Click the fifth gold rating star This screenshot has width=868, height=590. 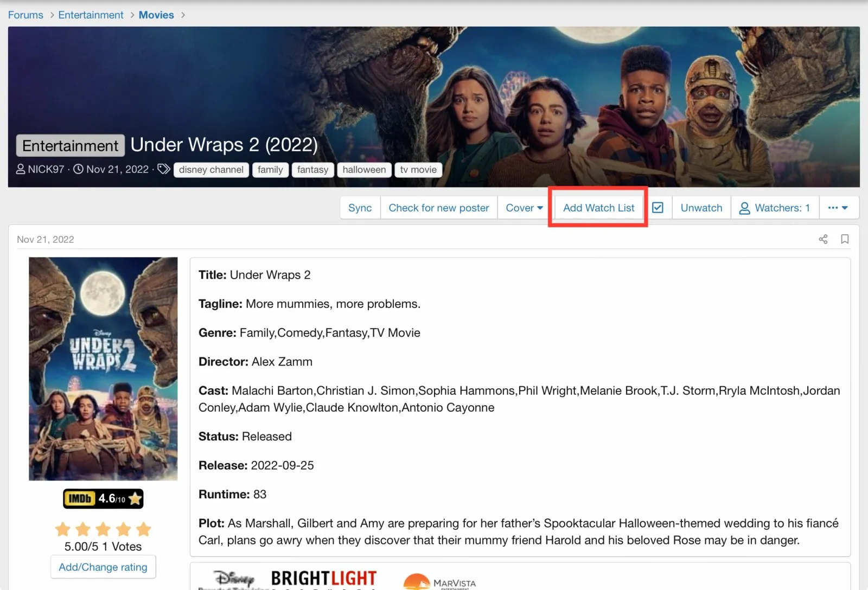click(x=144, y=529)
